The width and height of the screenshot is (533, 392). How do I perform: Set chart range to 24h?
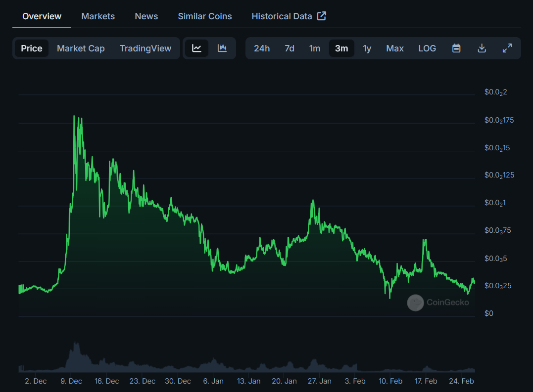click(x=262, y=48)
